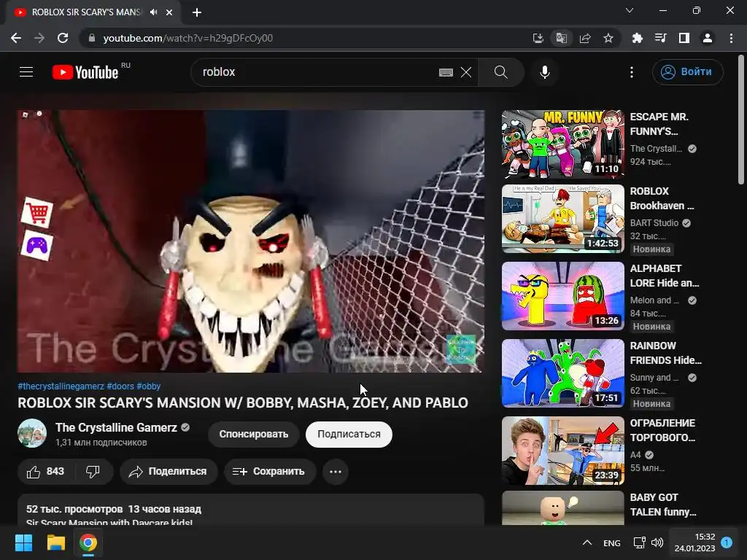Open the tab search dropdown chevron
Screen dimensions: 747x560
point(630,10)
